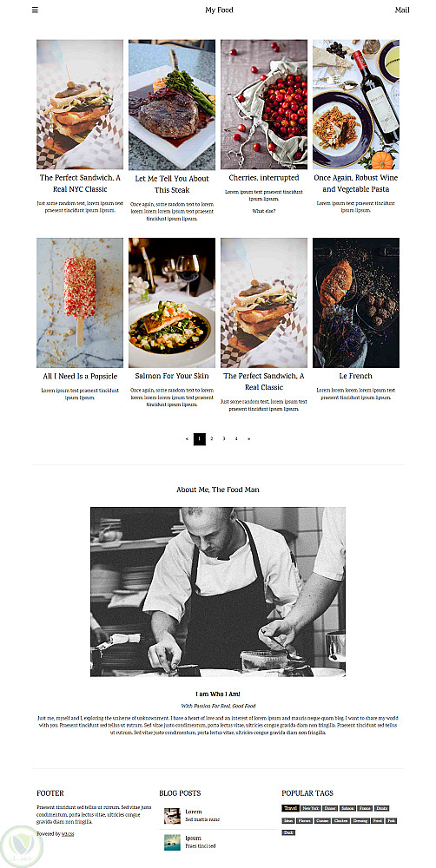Click the Ipsum blog post thumbnail

click(172, 843)
